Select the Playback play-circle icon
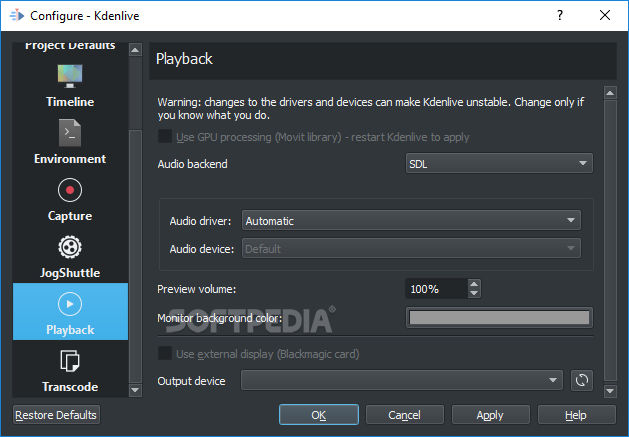Image resolution: width=629 pixels, height=437 pixels. pyautogui.click(x=70, y=304)
